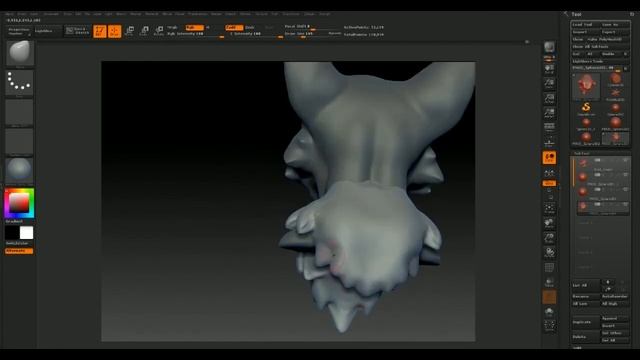Open Quick Sketch
The width and height of the screenshot is (640, 360).
[x=77, y=31]
